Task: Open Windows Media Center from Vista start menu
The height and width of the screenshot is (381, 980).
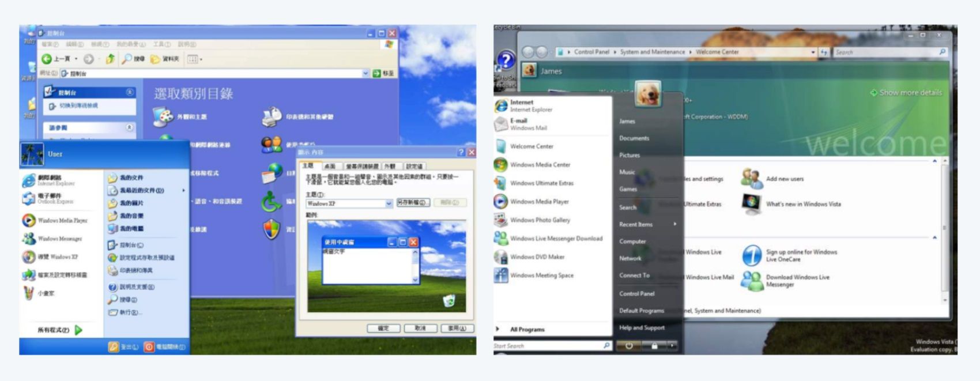Action: click(x=533, y=165)
